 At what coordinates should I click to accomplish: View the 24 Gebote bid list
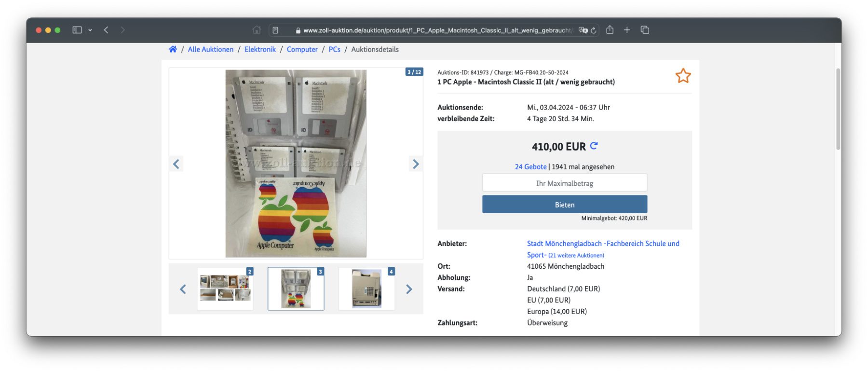click(530, 167)
